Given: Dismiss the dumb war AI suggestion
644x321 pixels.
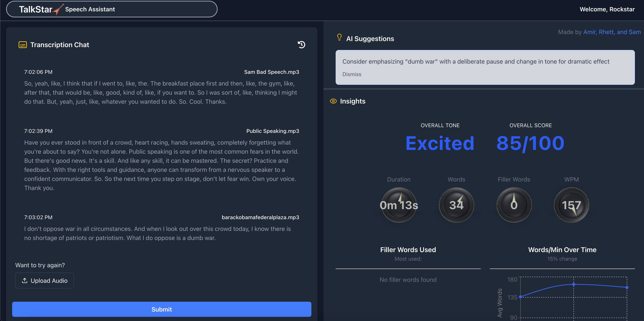Looking at the screenshot, I should 352,74.
